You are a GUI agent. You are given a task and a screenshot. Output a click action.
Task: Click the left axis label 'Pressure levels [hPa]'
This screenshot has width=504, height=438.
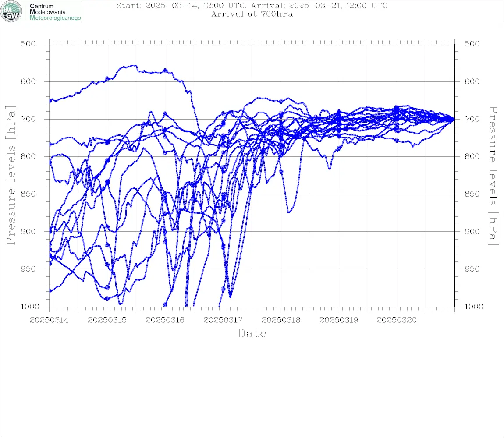tap(11, 175)
